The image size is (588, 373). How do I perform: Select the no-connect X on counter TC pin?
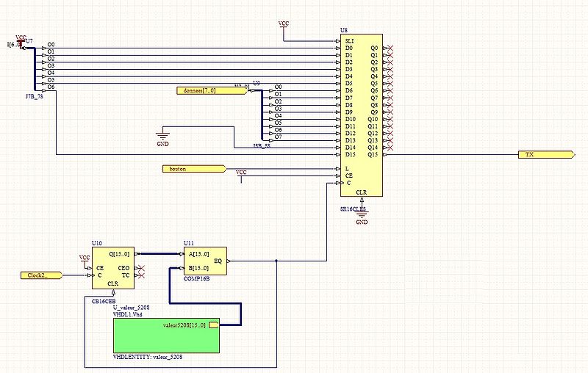pos(141,275)
